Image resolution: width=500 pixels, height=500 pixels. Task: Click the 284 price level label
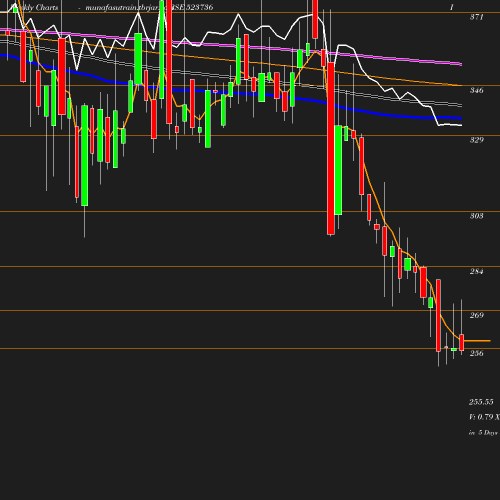[x=476, y=271]
